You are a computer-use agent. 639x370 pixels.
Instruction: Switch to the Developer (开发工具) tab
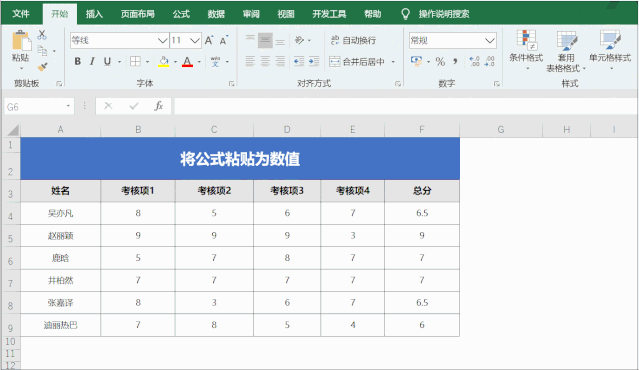(x=329, y=14)
